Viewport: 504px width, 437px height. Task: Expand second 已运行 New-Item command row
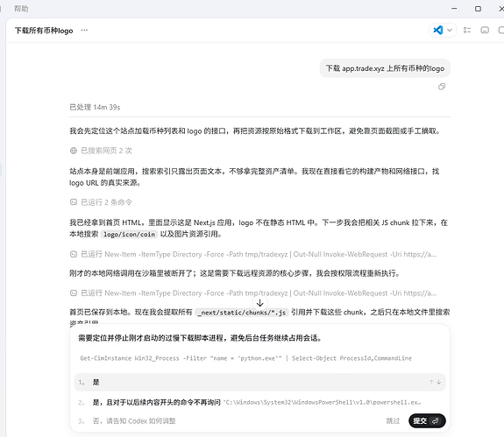[x=253, y=293]
